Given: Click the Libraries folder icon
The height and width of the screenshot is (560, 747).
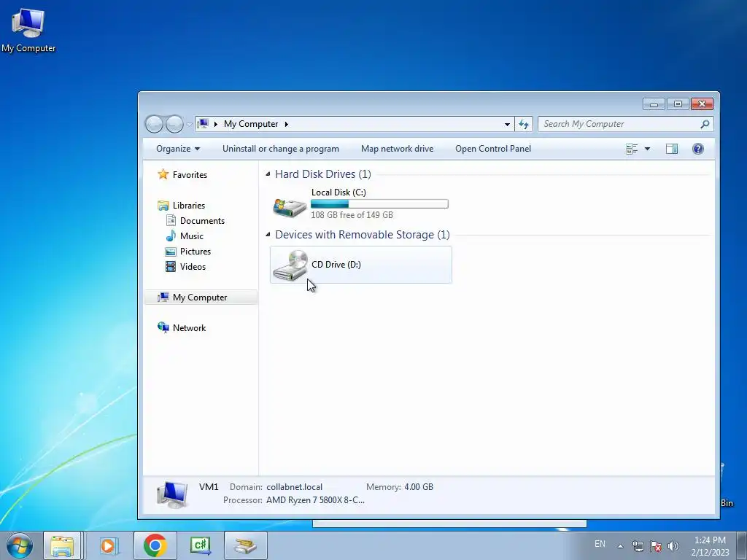Looking at the screenshot, I should pos(163,205).
